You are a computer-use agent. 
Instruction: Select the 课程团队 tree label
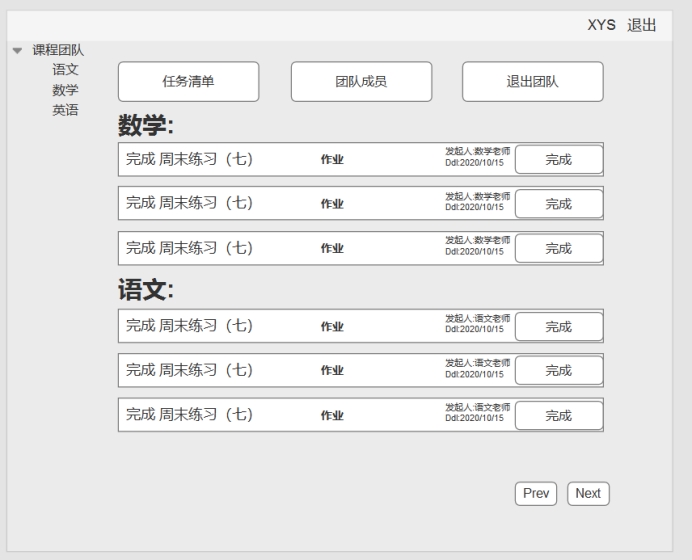pyautogui.click(x=58, y=50)
